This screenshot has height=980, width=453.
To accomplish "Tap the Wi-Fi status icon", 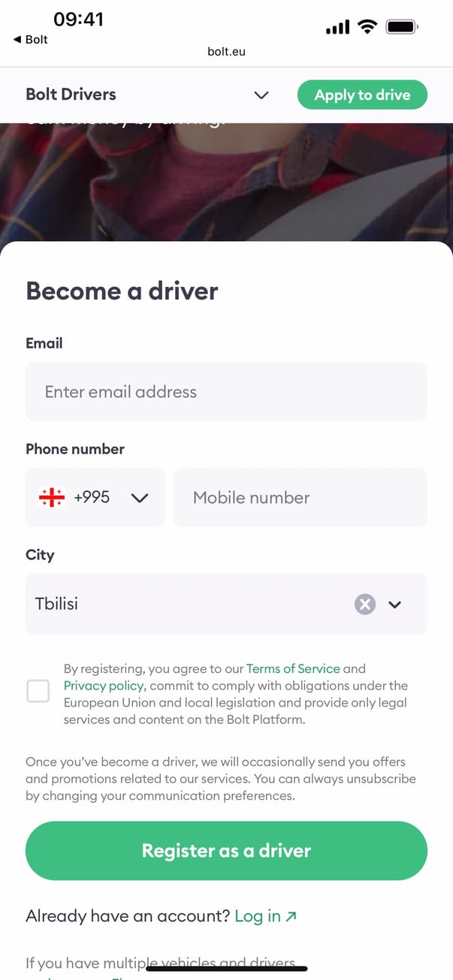I will click(367, 27).
